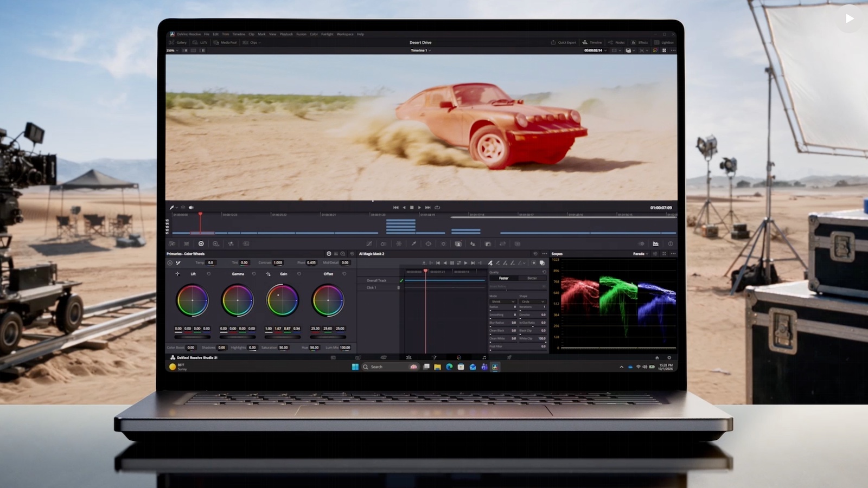The height and width of the screenshot is (488, 868).
Task: Open the Playback menu
Action: point(286,34)
